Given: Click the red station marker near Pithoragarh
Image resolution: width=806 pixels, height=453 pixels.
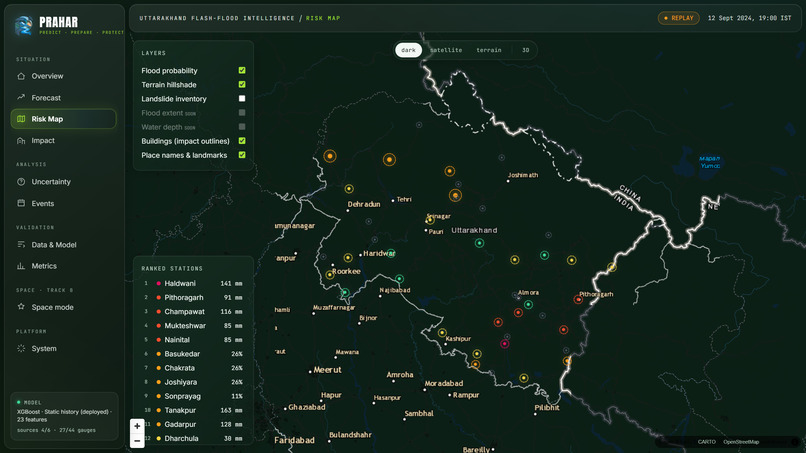Looking at the screenshot, I should click(578, 299).
